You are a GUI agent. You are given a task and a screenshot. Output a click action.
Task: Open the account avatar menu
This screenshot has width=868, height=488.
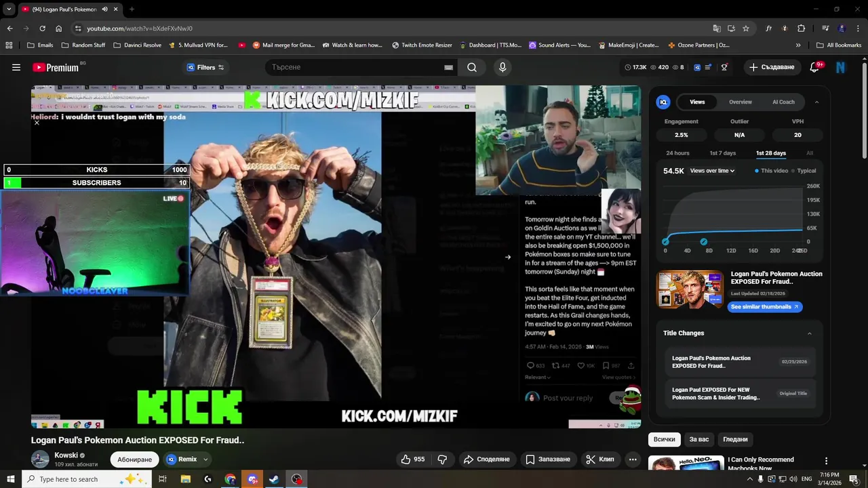(x=841, y=67)
